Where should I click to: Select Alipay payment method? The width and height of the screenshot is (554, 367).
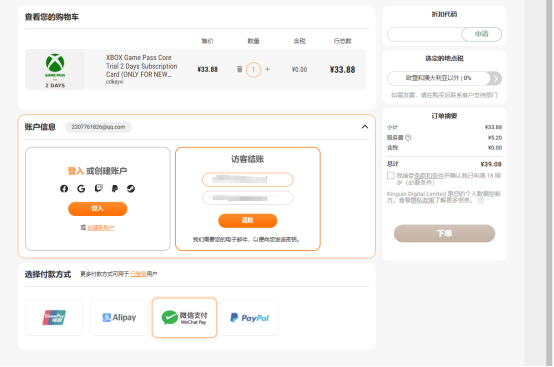click(x=119, y=318)
